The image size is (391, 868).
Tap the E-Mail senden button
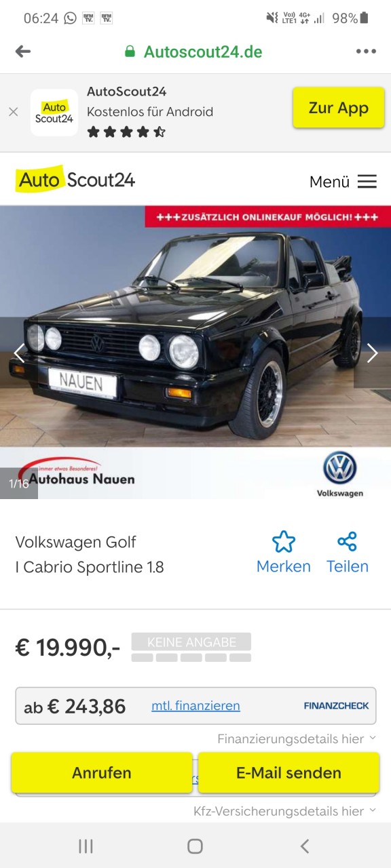288,772
